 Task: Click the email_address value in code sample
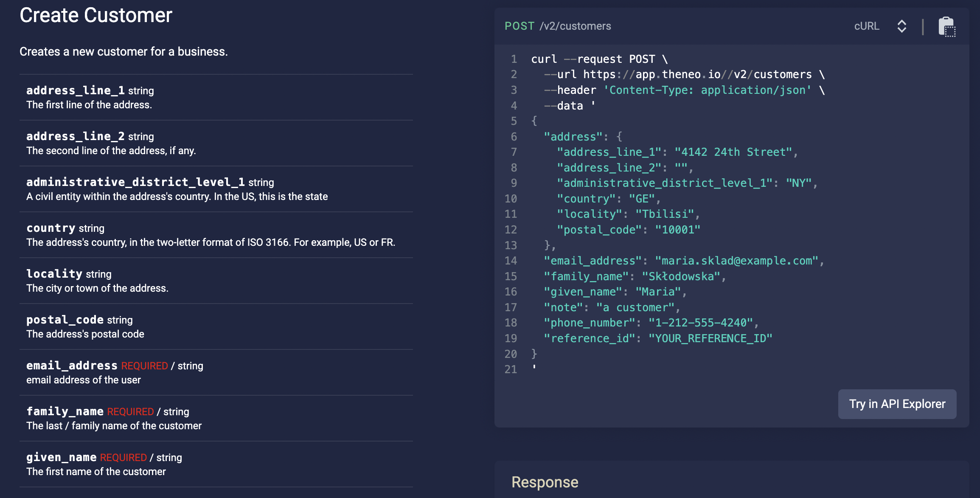[x=736, y=261]
